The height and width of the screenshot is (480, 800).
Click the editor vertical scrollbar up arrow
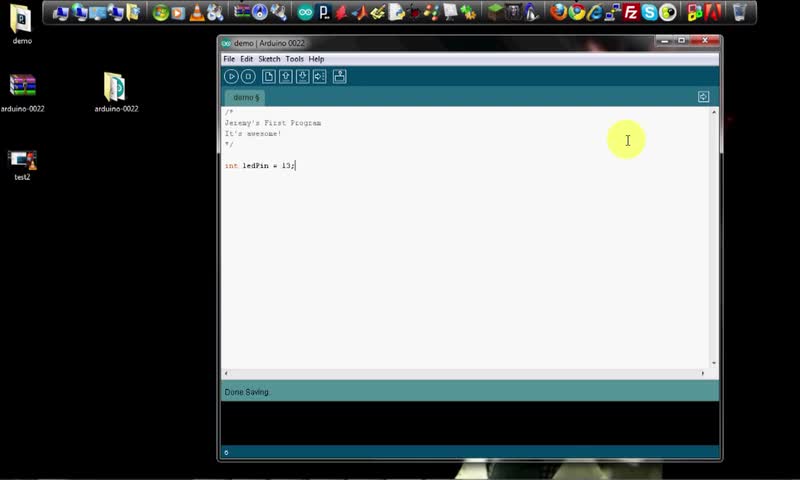click(x=714, y=112)
